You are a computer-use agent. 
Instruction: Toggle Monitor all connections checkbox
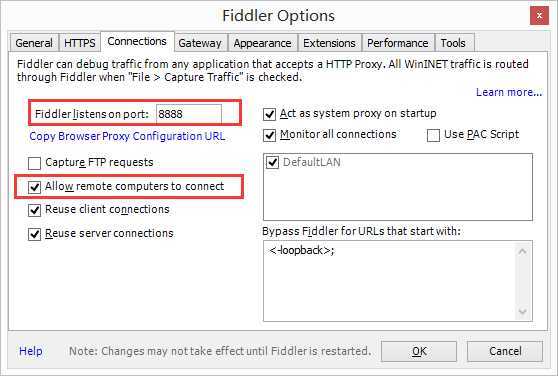[269, 135]
